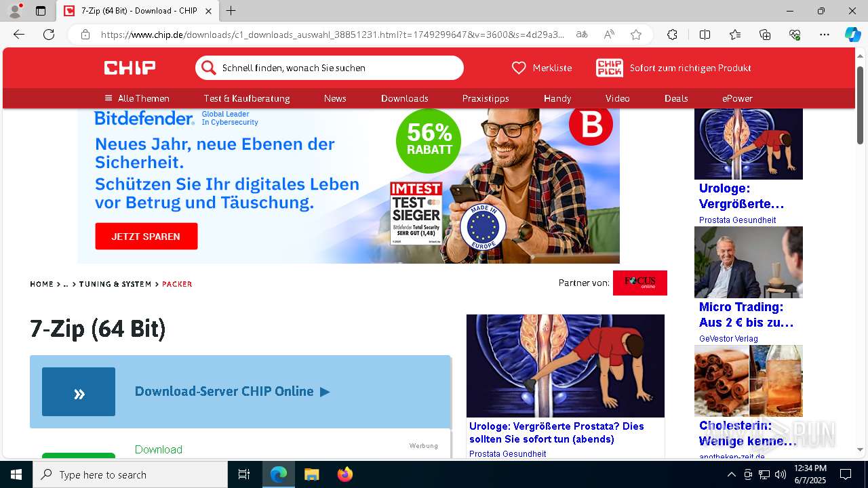Toggle split screen icon
The height and width of the screenshot is (488, 868).
[x=705, y=35]
